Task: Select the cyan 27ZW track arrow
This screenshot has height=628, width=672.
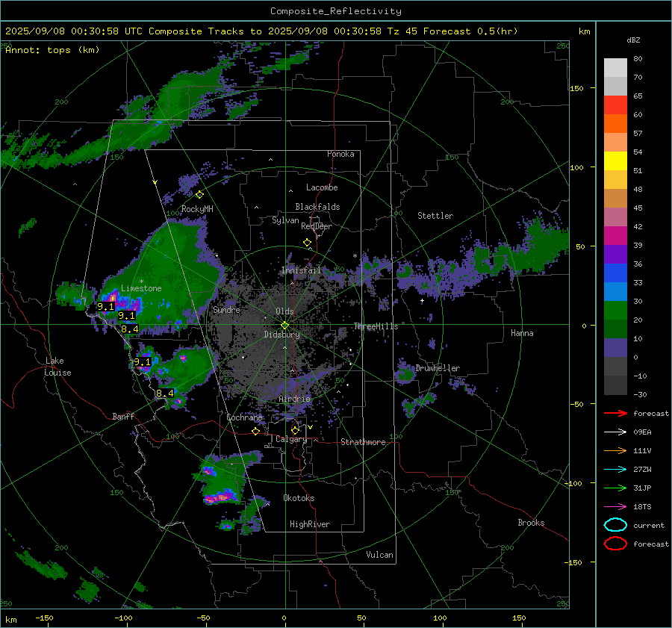Action: click(x=615, y=470)
